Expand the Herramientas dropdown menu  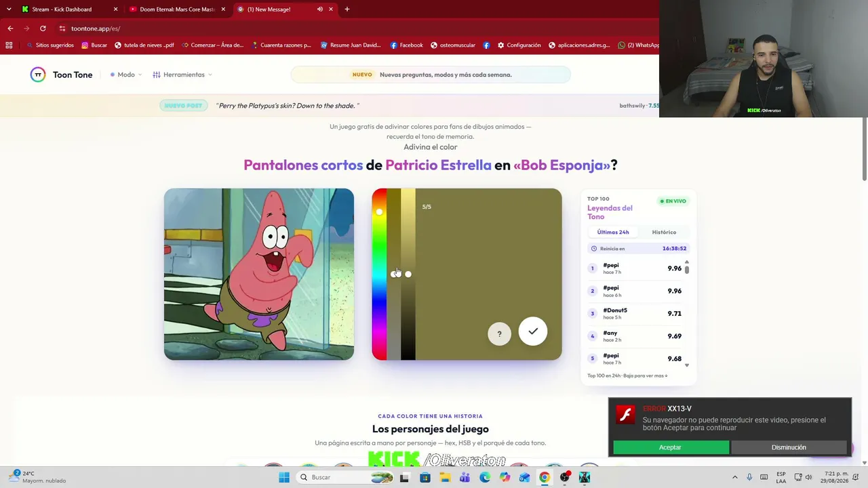[182, 75]
